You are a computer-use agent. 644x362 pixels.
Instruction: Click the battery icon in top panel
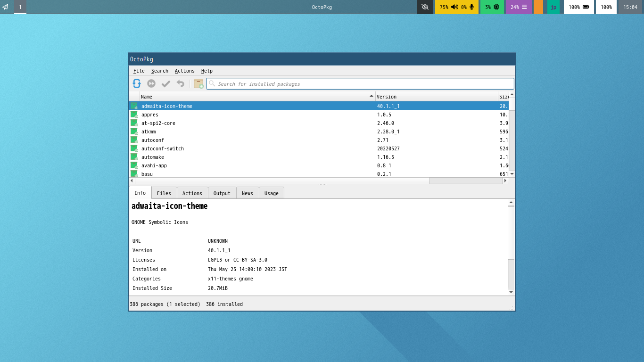coord(586,7)
